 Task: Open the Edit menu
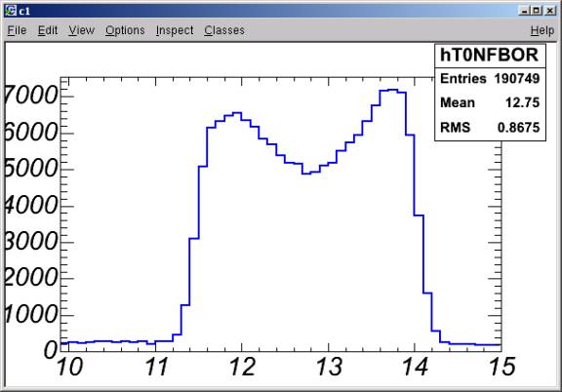pyautogui.click(x=48, y=30)
